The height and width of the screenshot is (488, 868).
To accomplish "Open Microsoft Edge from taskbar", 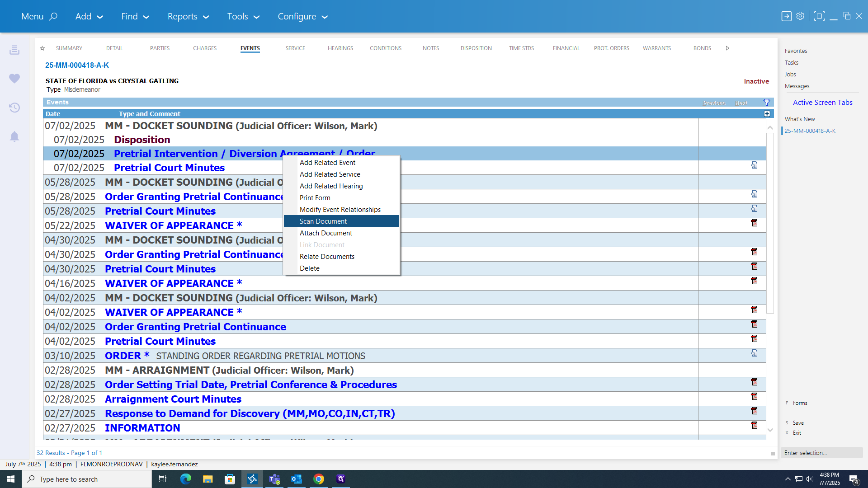I will 185,479.
